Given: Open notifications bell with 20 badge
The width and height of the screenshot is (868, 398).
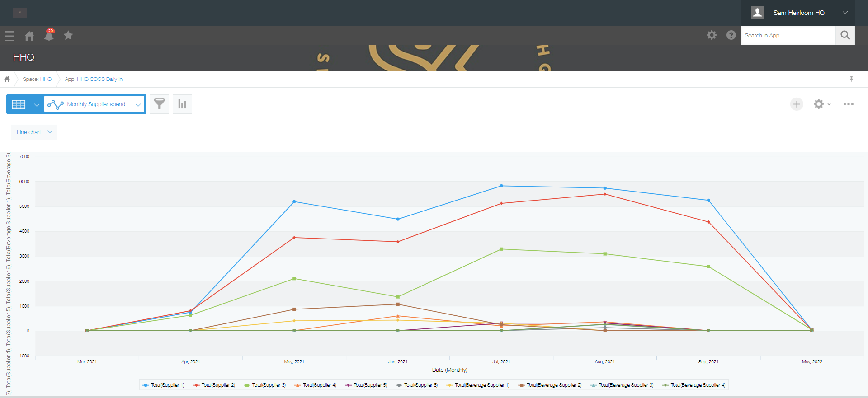Looking at the screenshot, I should click(x=49, y=35).
